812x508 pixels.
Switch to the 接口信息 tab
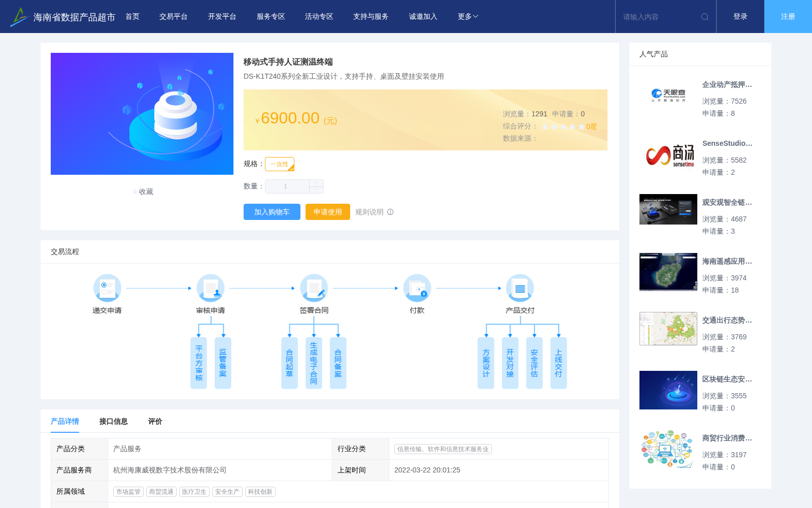coord(114,421)
